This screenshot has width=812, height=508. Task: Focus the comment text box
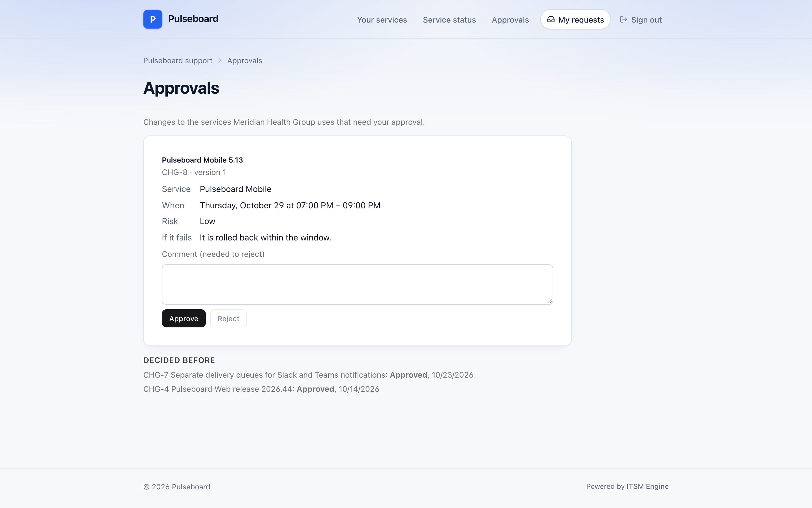(357, 284)
